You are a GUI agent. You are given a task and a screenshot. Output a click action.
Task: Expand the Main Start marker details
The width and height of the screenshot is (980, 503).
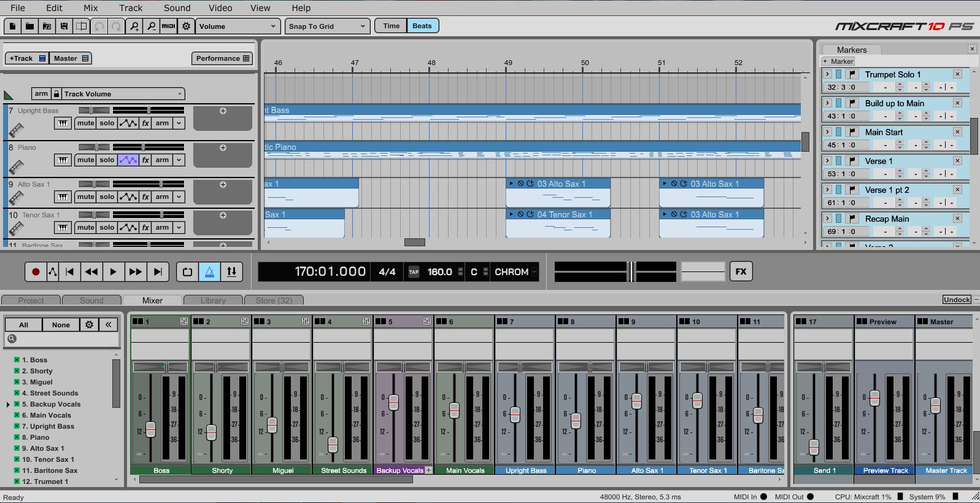827,131
